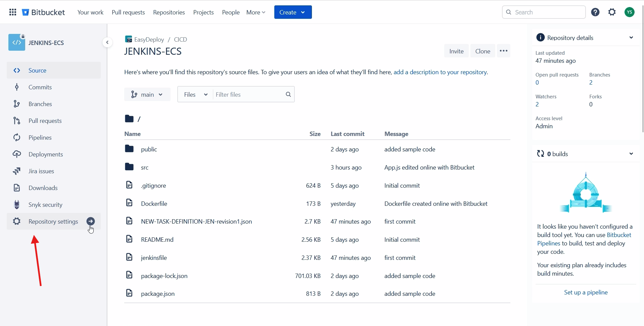Collapse the sidebar with the chevron button

[x=107, y=42]
